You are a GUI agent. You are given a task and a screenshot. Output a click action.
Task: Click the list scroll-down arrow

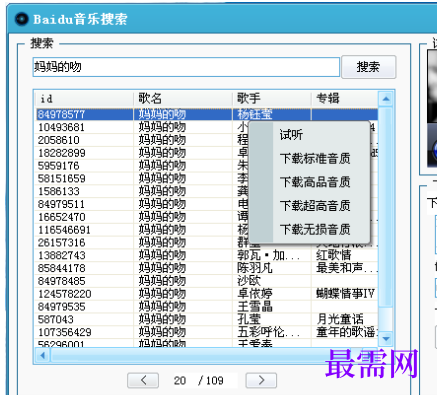pos(386,339)
